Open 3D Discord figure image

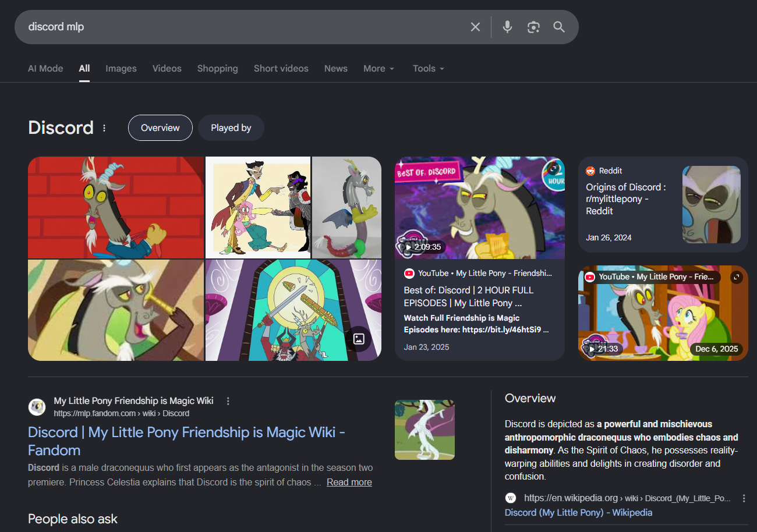346,207
